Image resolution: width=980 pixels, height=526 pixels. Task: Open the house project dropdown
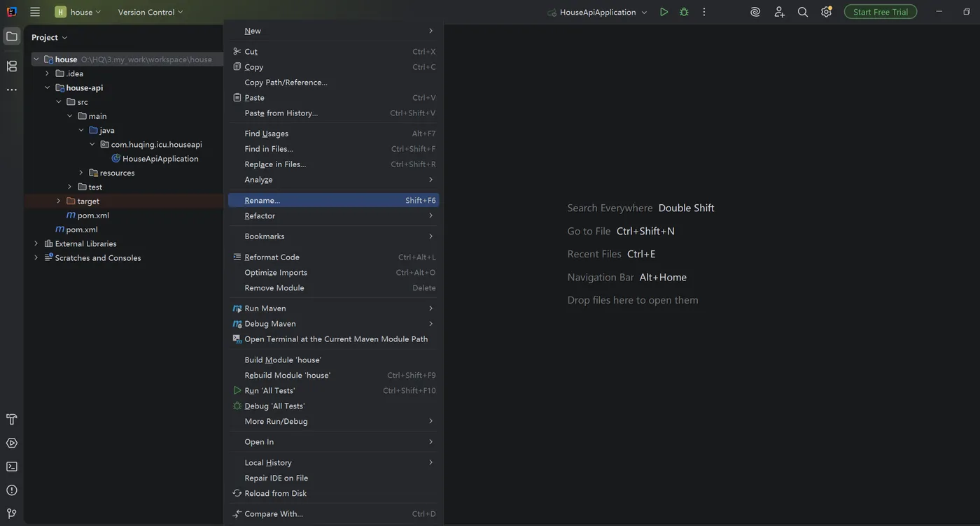click(78, 12)
